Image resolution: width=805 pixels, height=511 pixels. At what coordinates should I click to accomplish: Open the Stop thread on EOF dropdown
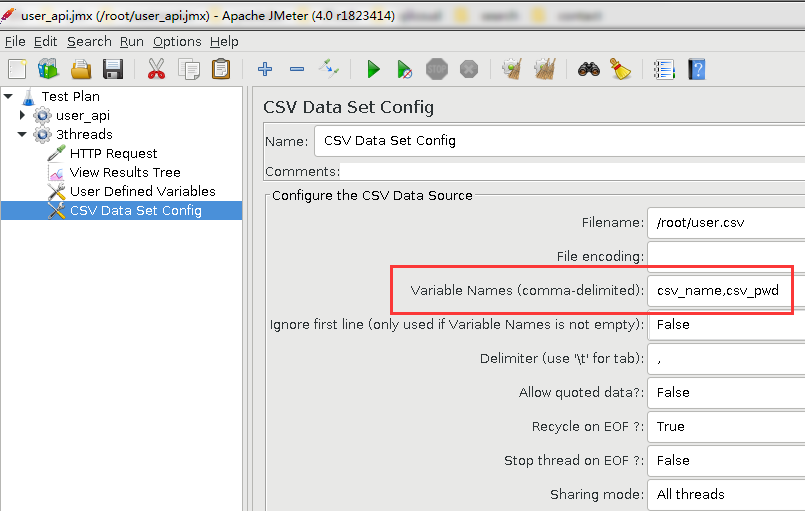pyautogui.click(x=726, y=460)
